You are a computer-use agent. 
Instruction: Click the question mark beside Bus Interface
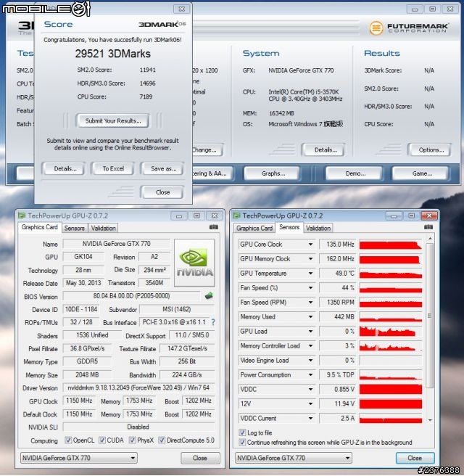[213, 322]
